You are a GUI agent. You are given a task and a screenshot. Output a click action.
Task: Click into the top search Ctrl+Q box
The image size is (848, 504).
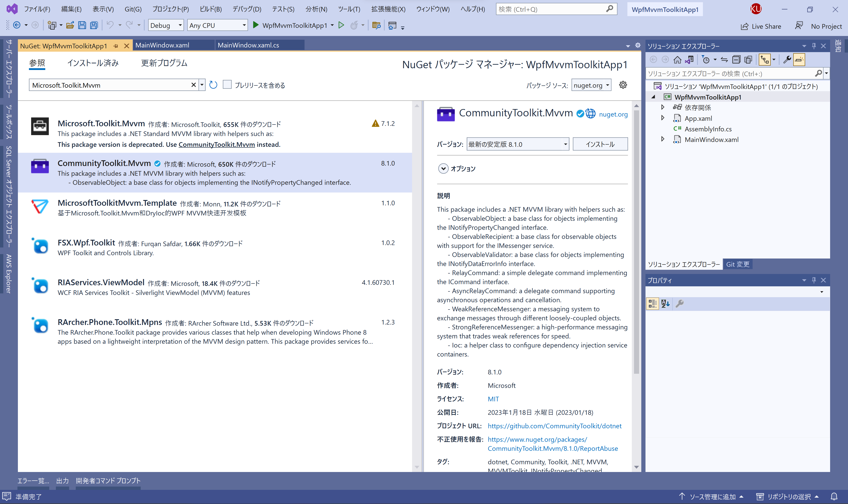tap(556, 9)
